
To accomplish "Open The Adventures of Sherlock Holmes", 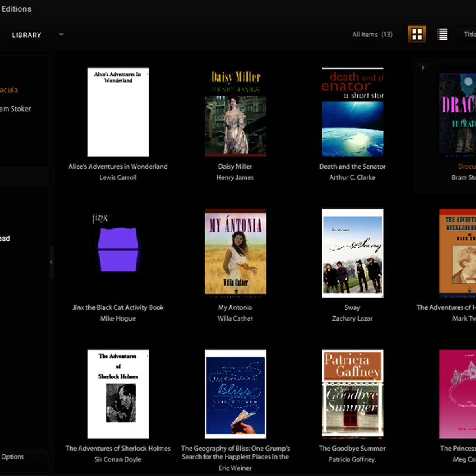I will (118, 393).
